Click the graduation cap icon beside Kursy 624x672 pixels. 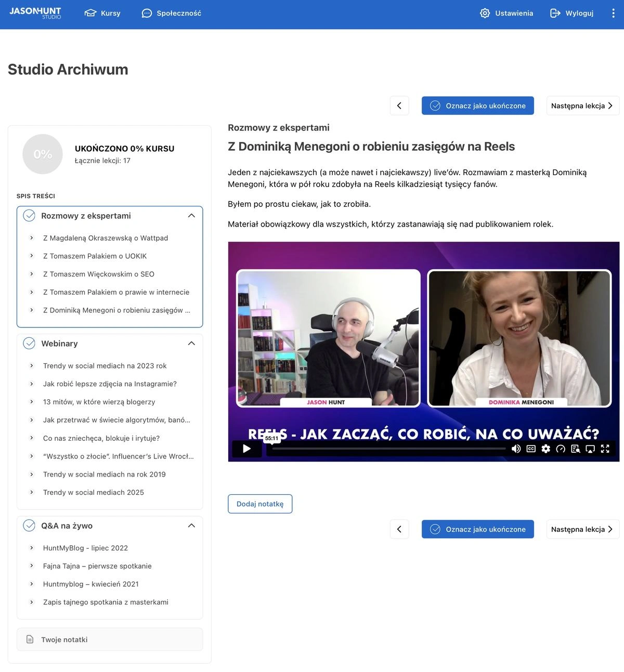pos(90,13)
